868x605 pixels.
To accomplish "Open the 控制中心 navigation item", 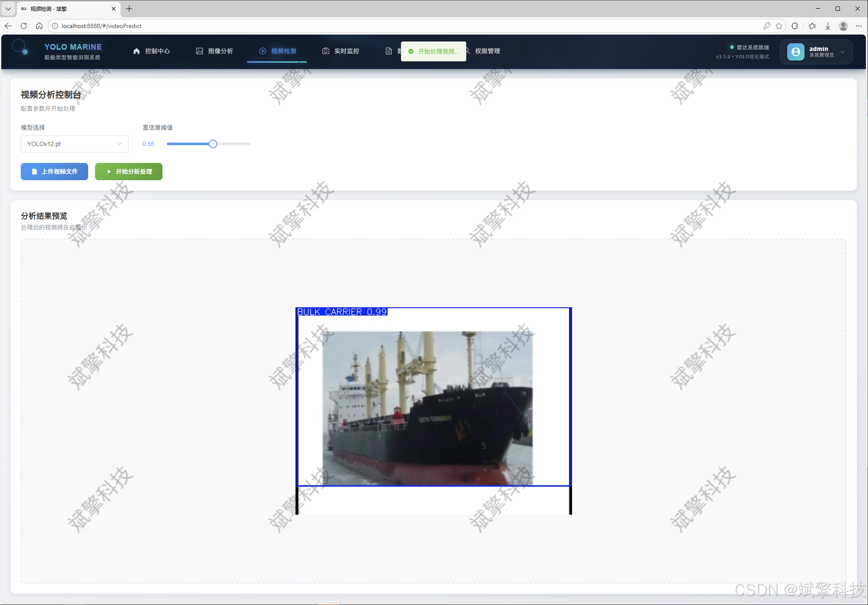I will tap(152, 51).
